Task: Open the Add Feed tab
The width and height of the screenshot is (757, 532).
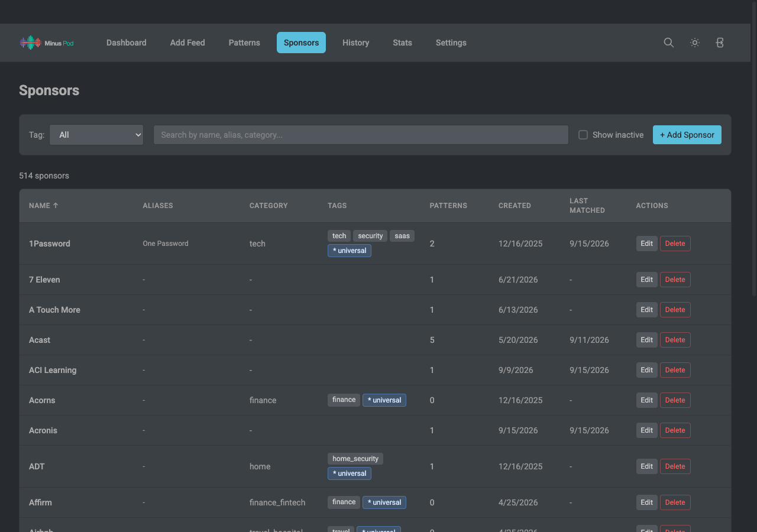Action: pos(187,43)
